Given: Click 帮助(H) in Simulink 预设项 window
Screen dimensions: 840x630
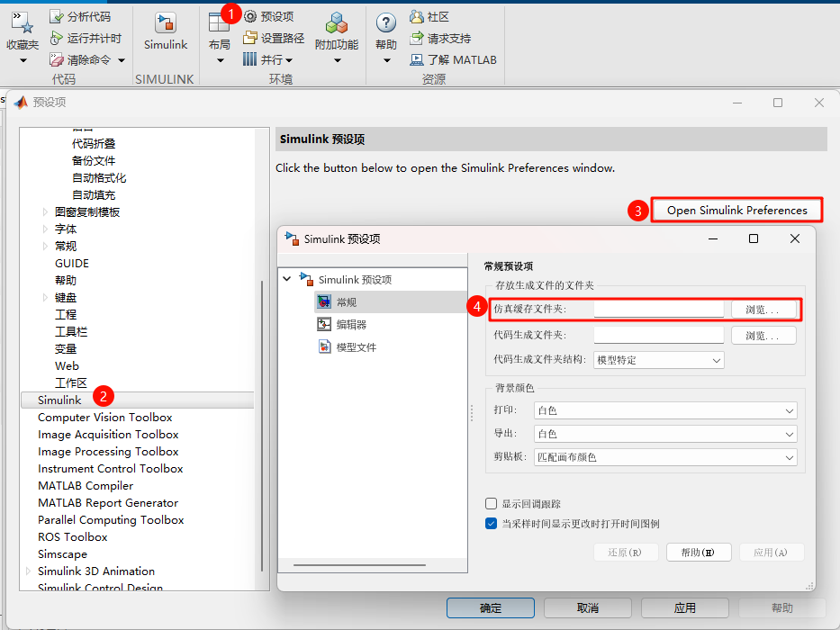Looking at the screenshot, I should click(x=699, y=553).
